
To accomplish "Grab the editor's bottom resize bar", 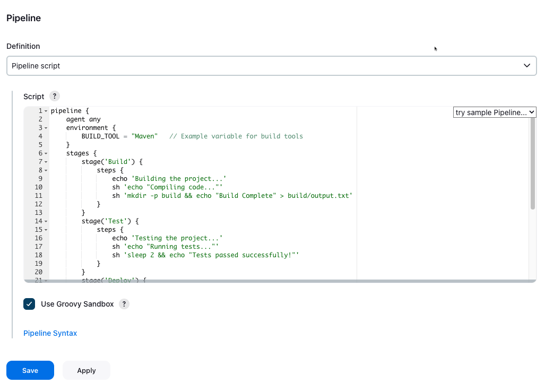I will (280, 281).
